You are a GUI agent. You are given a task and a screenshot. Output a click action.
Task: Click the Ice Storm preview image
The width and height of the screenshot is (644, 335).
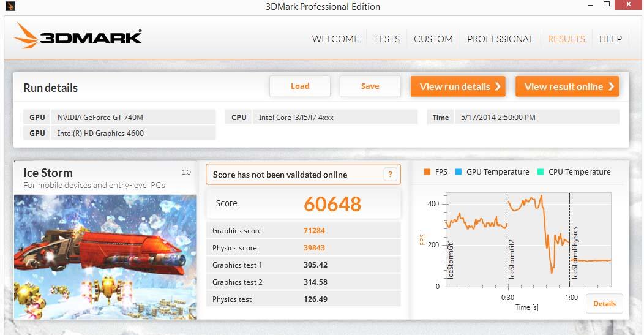105,256
